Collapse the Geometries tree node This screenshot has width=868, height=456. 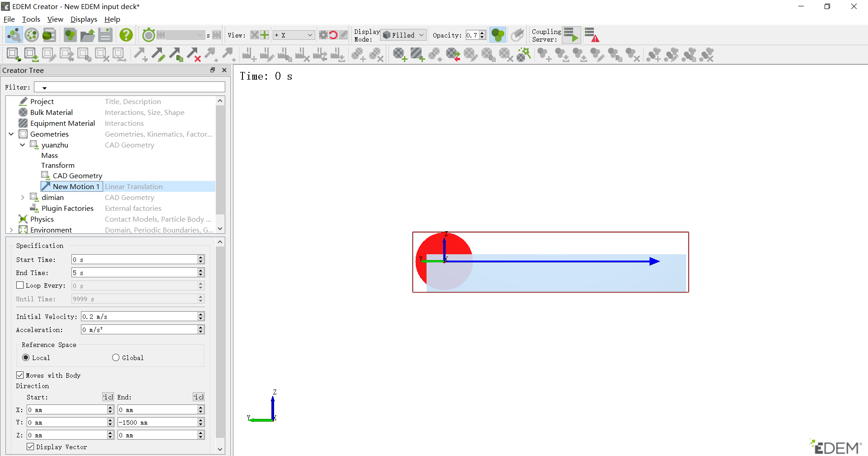(11, 134)
